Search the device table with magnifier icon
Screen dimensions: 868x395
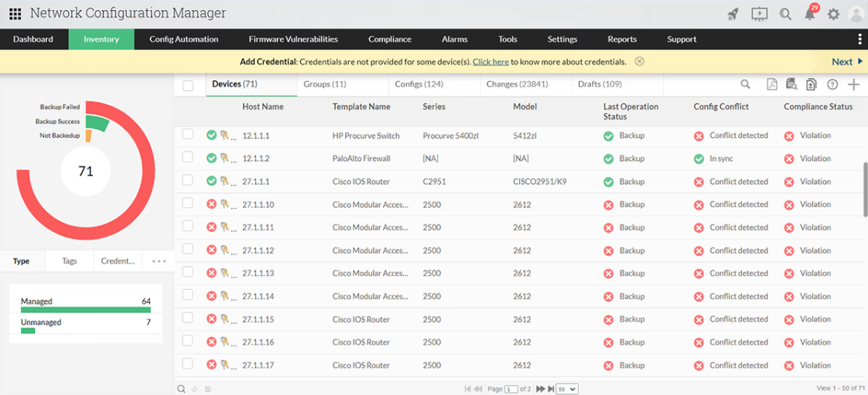point(746,84)
